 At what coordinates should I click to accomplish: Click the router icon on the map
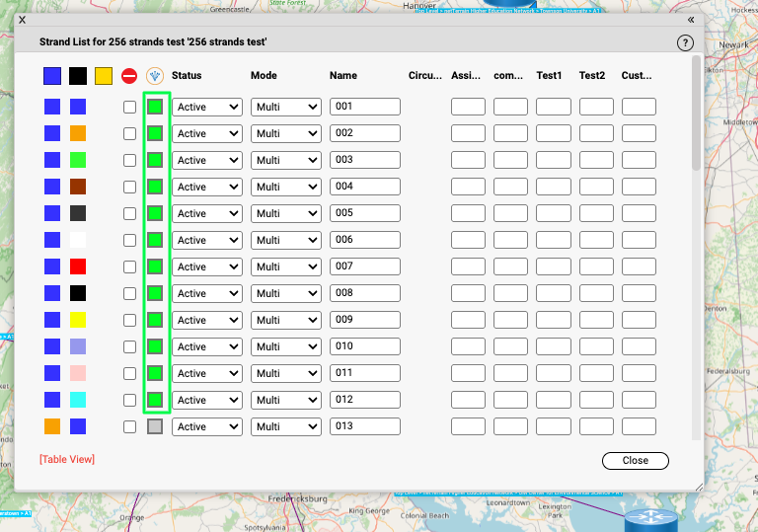(x=645, y=518)
